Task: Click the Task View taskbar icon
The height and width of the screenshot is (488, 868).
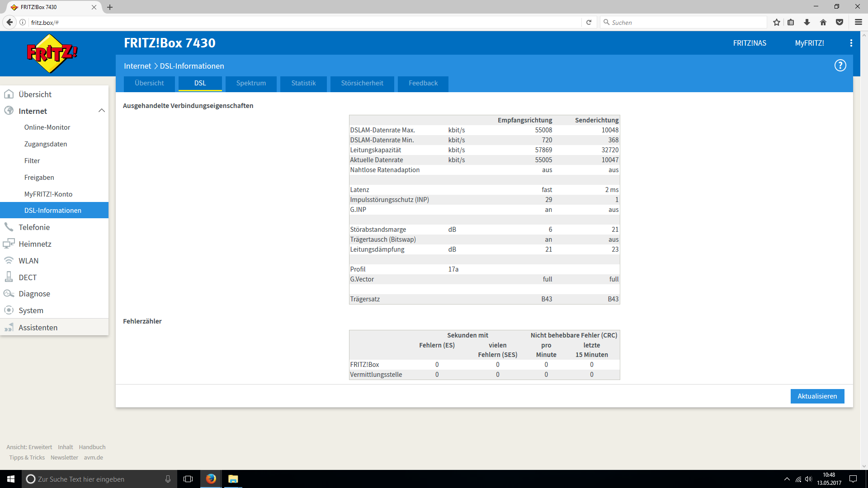Action: 188,479
